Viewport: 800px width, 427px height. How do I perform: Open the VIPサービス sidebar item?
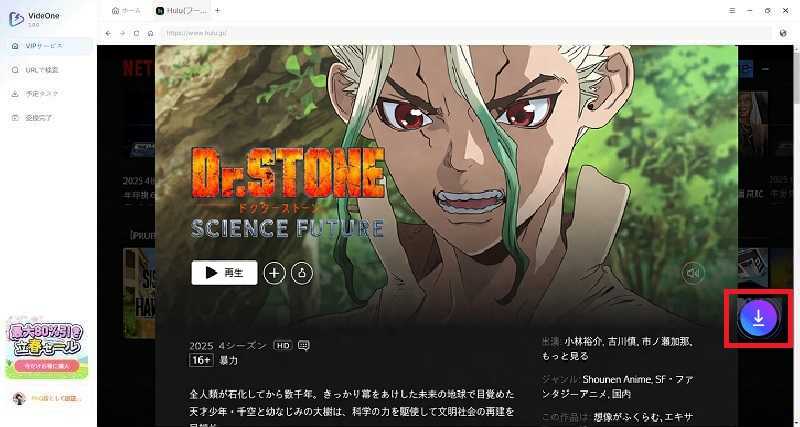pyautogui.click(x=47, y=46)
